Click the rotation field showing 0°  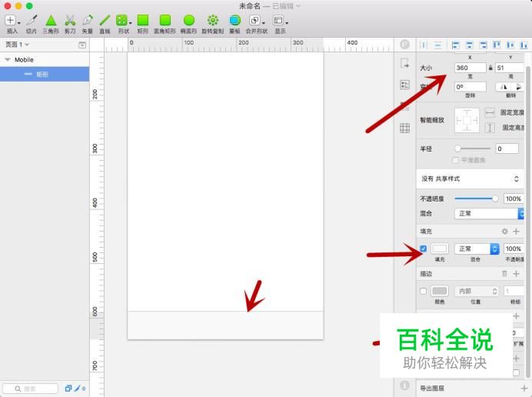(470, 87)
